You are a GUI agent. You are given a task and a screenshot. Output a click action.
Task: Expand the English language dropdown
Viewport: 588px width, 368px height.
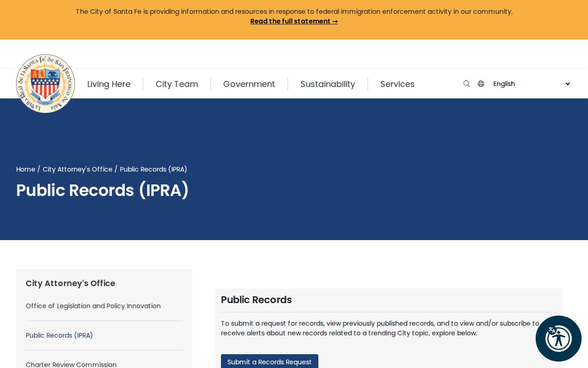point(531,84)
